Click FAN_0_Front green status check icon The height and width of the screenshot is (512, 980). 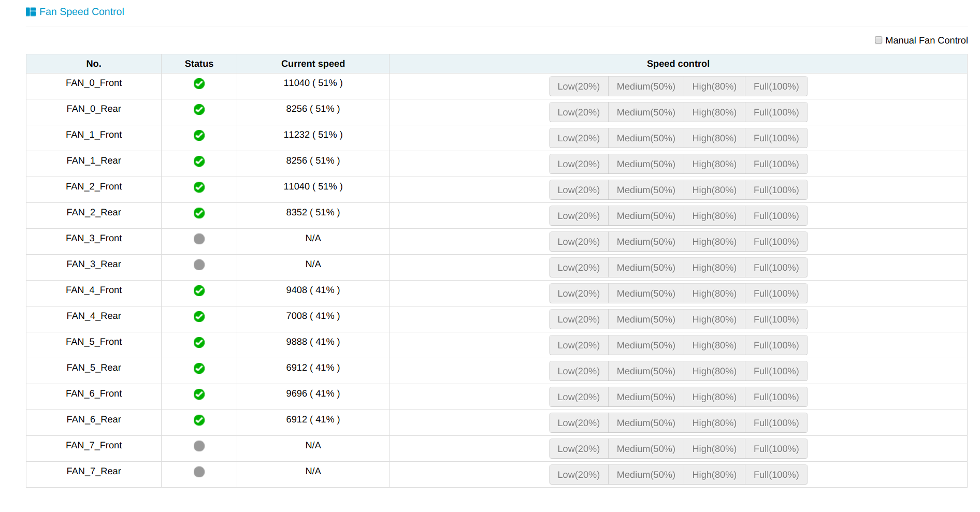coord(199,83)
